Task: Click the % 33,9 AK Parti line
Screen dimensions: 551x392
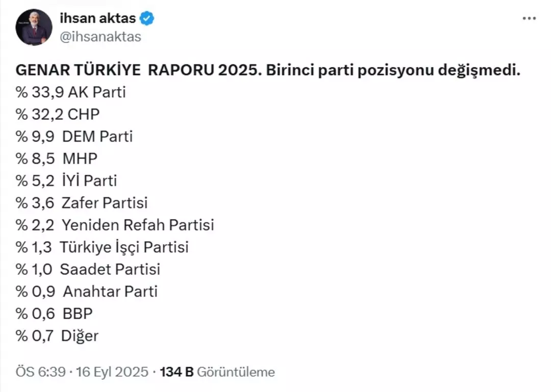Action: [70, 92]
